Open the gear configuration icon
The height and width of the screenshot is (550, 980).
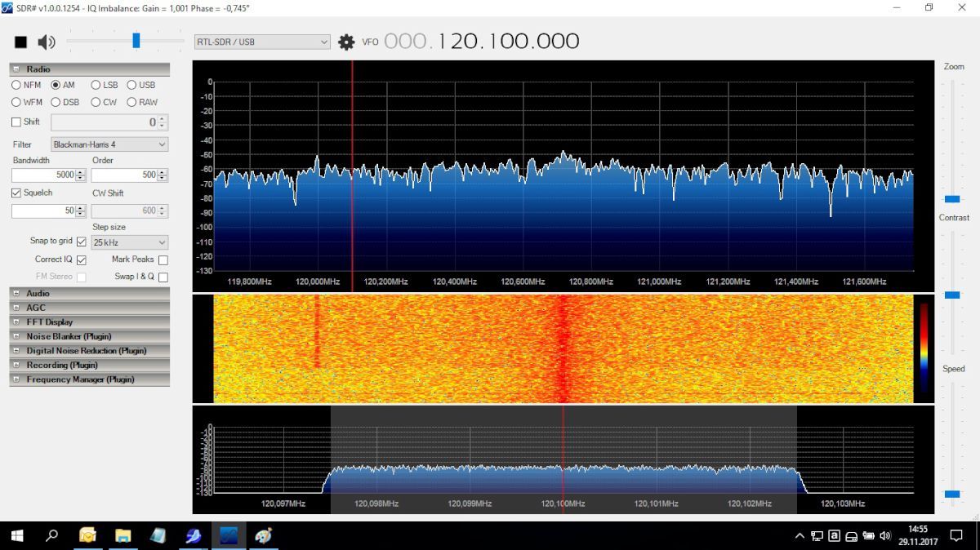click(346, 42)
